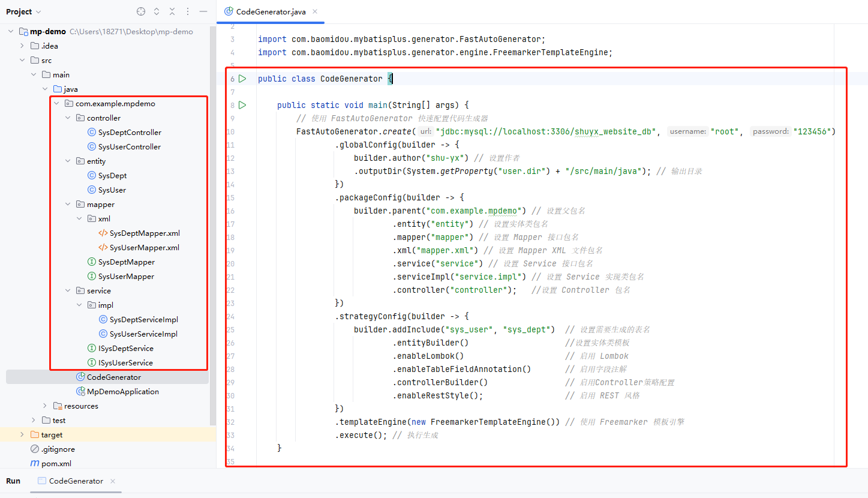Hide the Project tool window
The height and width of the screenshot is (498, 868).
(x=203, y=11)
